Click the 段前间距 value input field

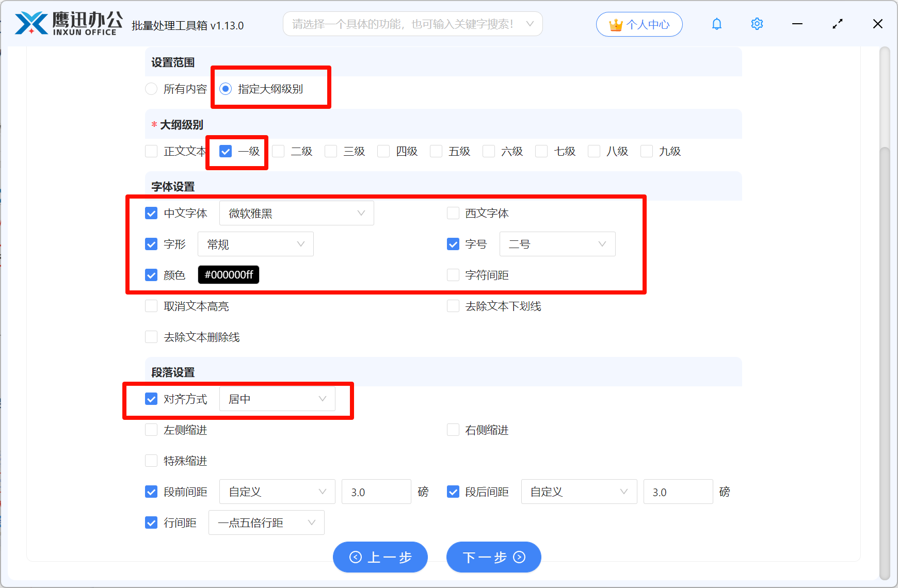tap(376, 492)
